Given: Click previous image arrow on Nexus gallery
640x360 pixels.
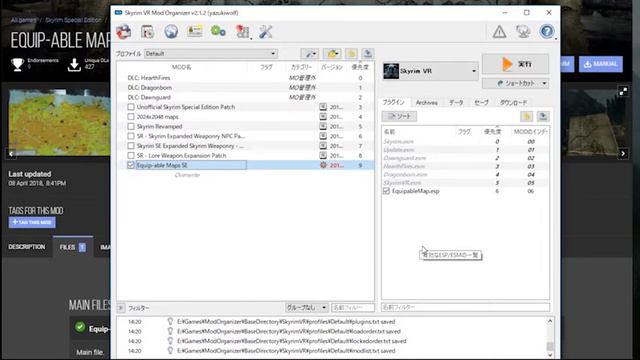Looking at the screenshot, I should (11, 154).
